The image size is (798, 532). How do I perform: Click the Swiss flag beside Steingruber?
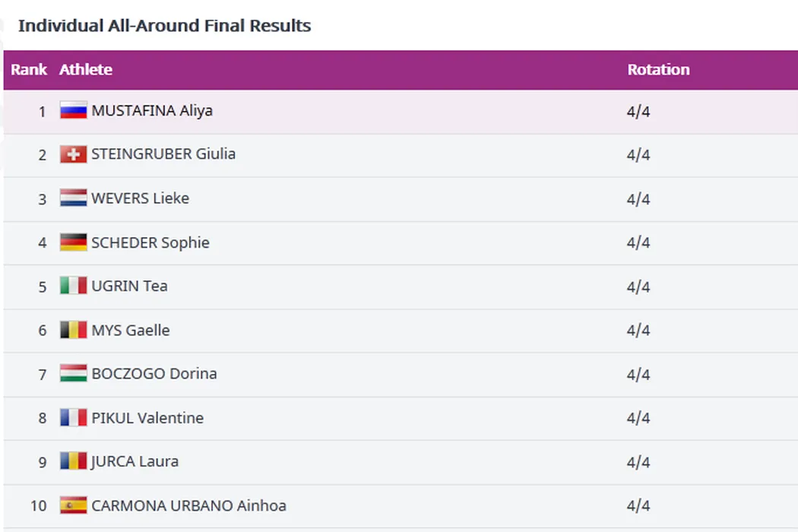pos(74,155)
